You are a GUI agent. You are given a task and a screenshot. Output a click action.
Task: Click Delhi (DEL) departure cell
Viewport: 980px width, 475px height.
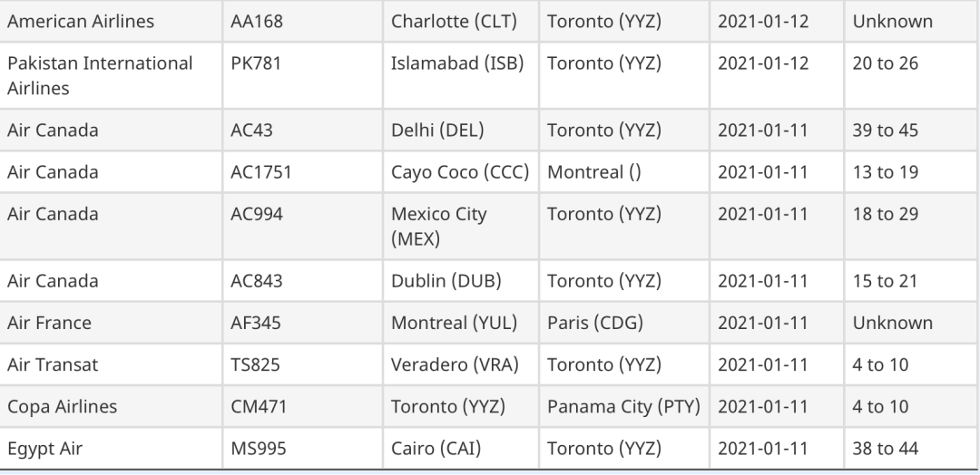[461, 130]
